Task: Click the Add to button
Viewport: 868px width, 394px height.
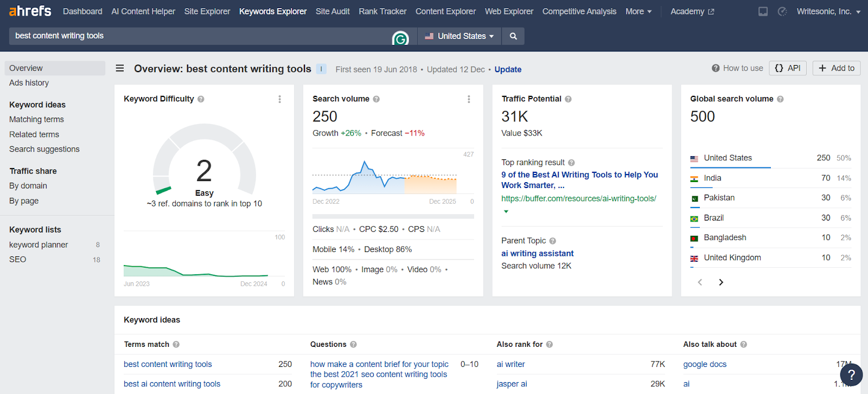Action: click(x=836, y=68)
